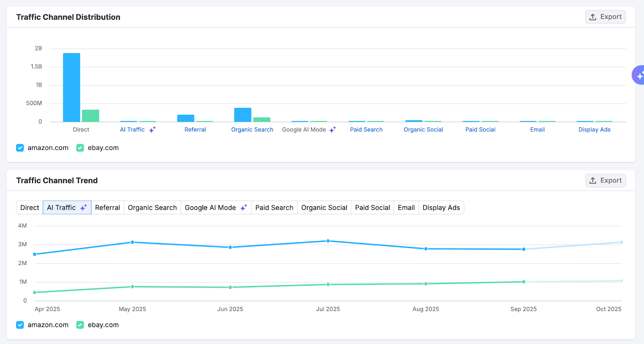Export the Traffic Channel Distribution chart
644x344 pixels.
coord(605,17)
